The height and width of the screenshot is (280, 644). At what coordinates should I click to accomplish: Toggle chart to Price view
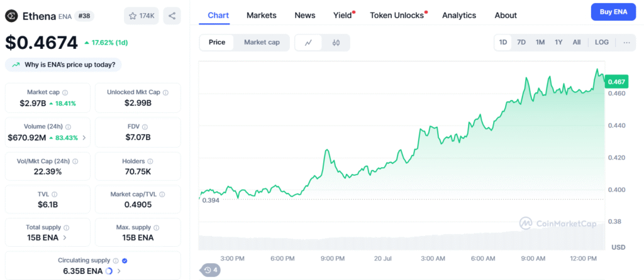[x=217, y=43]
